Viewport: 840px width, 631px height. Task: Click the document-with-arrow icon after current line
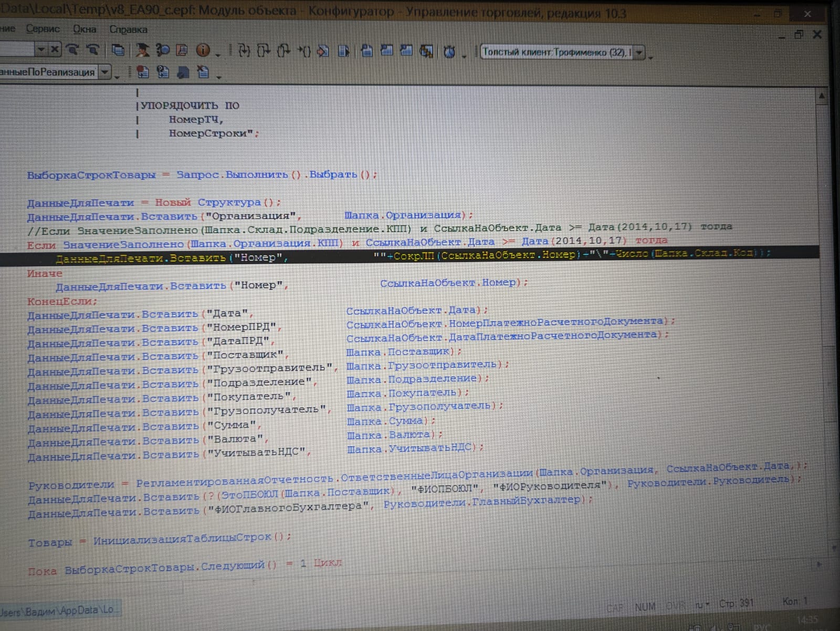pyautogui.click(x=344, y=51)
